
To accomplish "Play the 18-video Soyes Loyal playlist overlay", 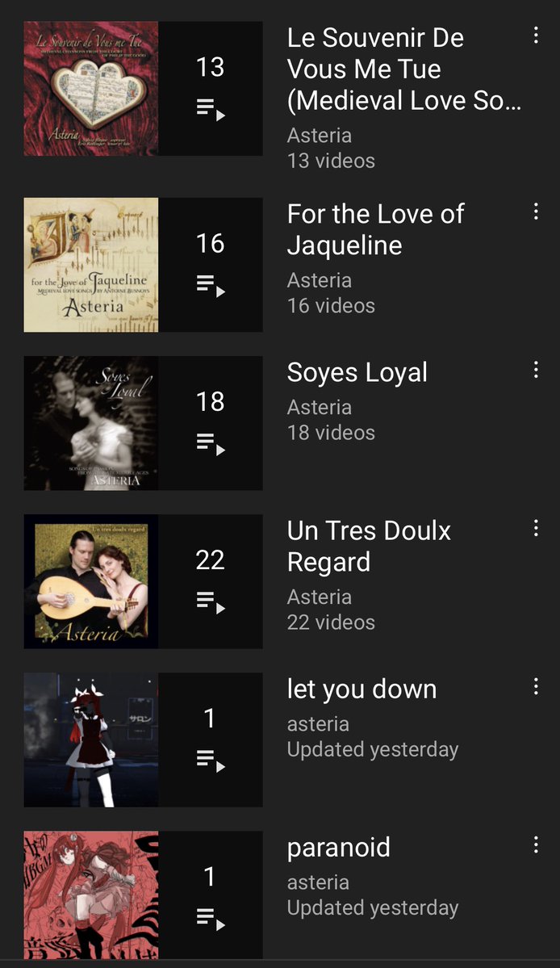I will [210, 423].
